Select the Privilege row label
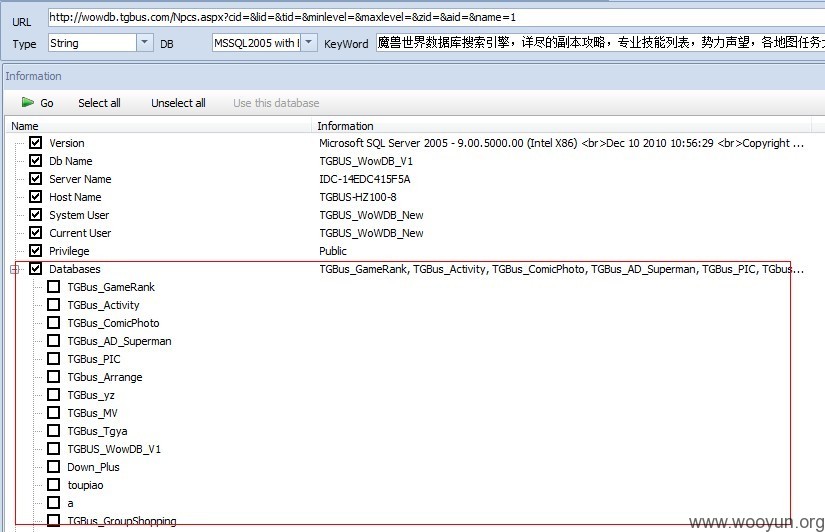 click(x=69, y=251)
